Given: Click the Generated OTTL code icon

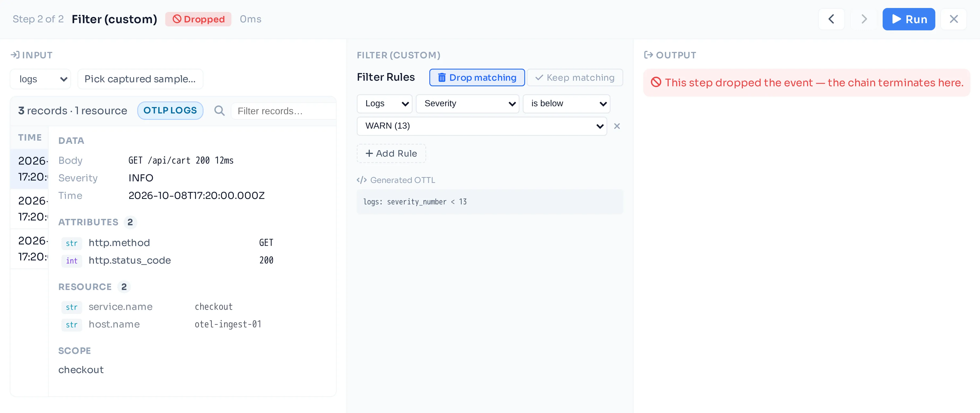Looking at the screenshot, I should tap(362, 180).
